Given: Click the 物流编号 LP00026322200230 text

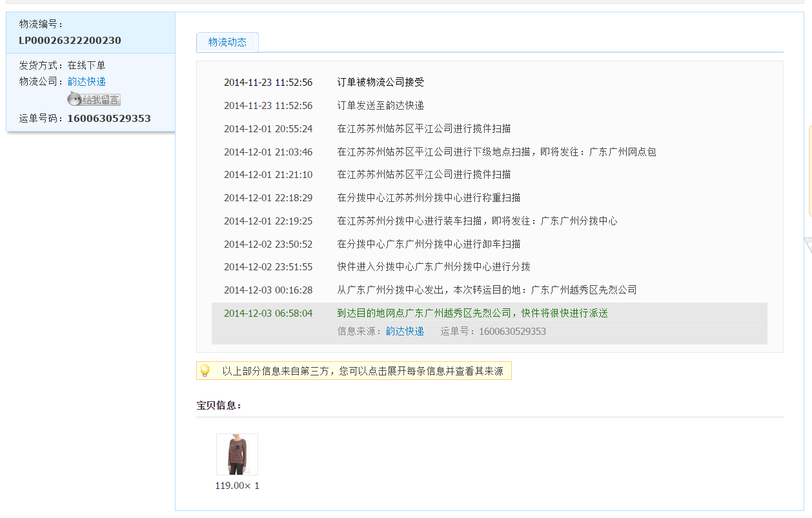Looking at the screenshot, I should click(x=70, y=41).
